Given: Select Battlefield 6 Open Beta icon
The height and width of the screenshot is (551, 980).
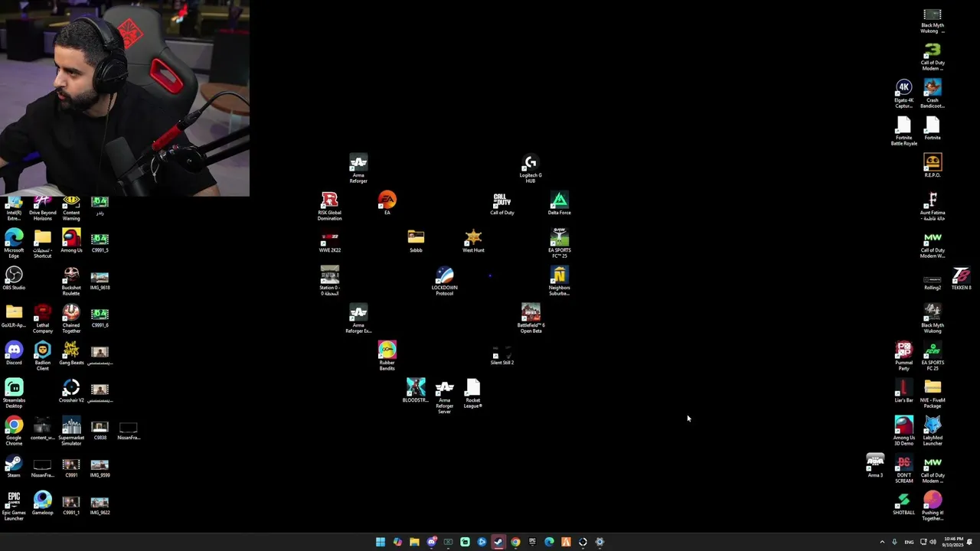Looking at the screenshot, I should point(531,318).
